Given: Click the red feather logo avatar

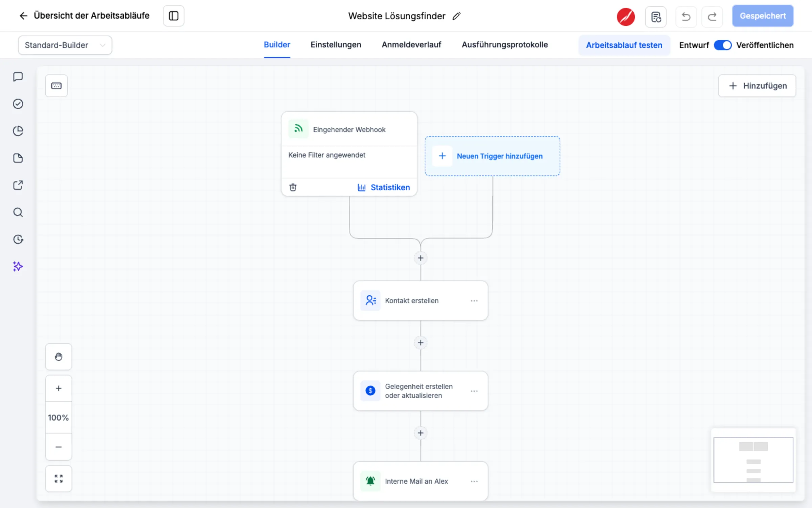Looking at the screenshot, I should click(626, 17).
